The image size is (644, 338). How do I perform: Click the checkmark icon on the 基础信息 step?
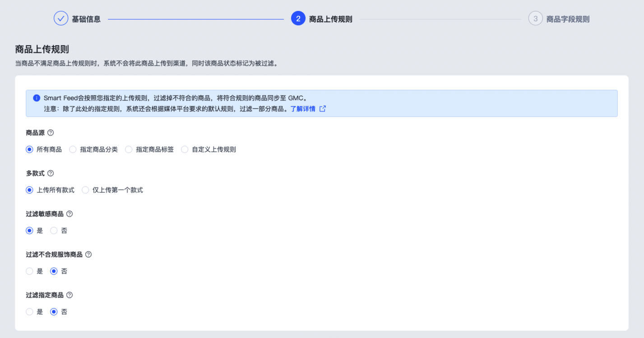(x=61, y=19)
